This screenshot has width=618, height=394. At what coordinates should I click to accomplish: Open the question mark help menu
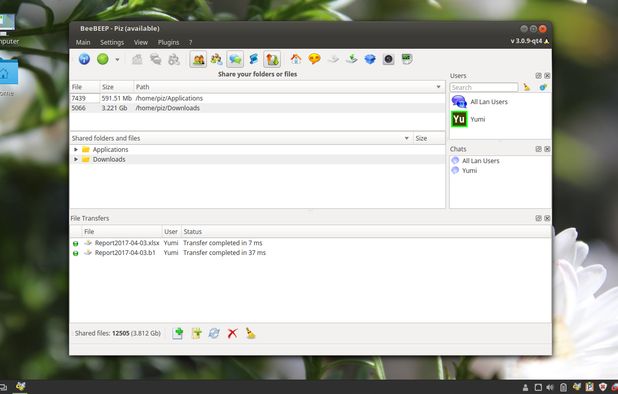pyautogui.click(x=190, y=42)
